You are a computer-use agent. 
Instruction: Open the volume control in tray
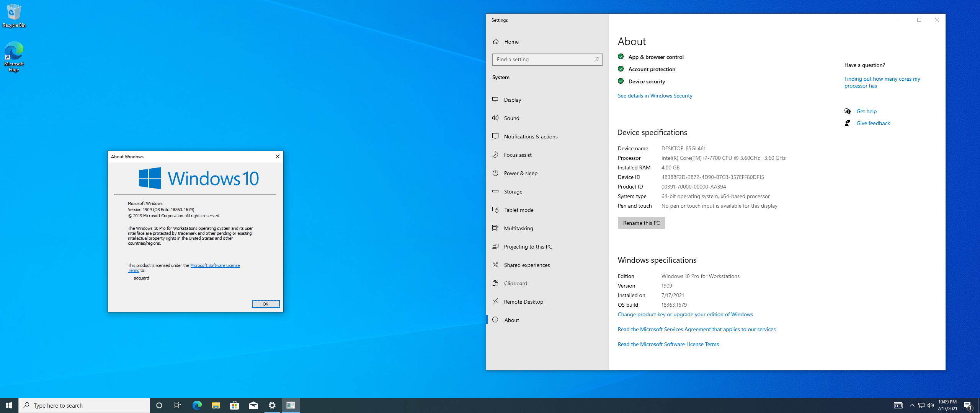coord(931,405)
